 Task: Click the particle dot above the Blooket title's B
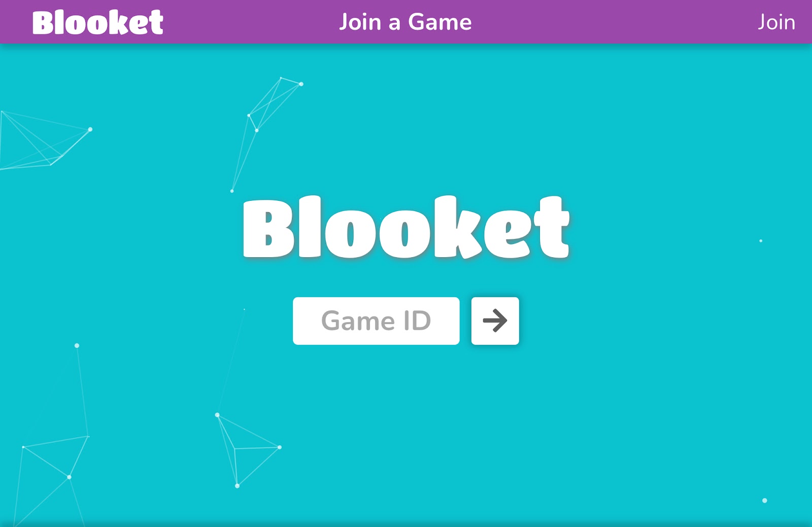pyautogui.click(x=232, y=191)
